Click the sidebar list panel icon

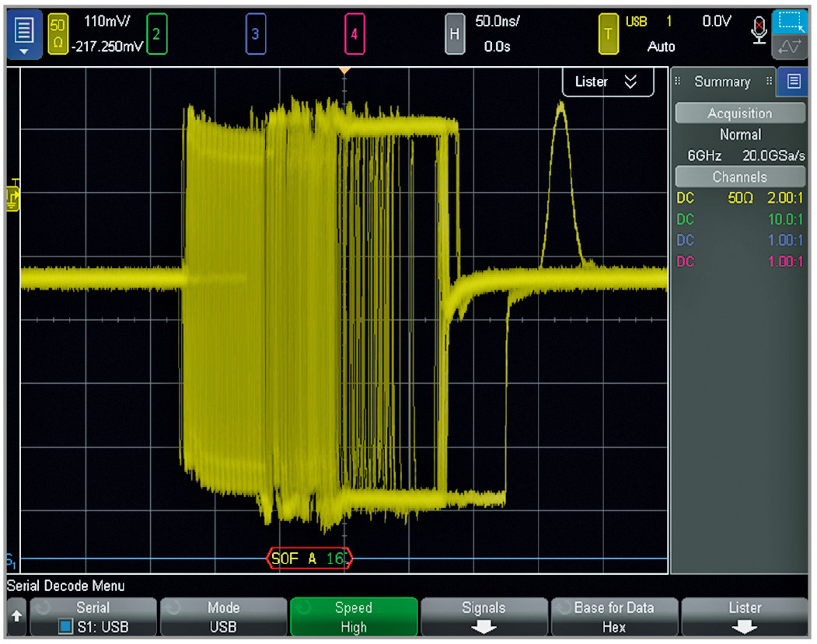[794, 82]
